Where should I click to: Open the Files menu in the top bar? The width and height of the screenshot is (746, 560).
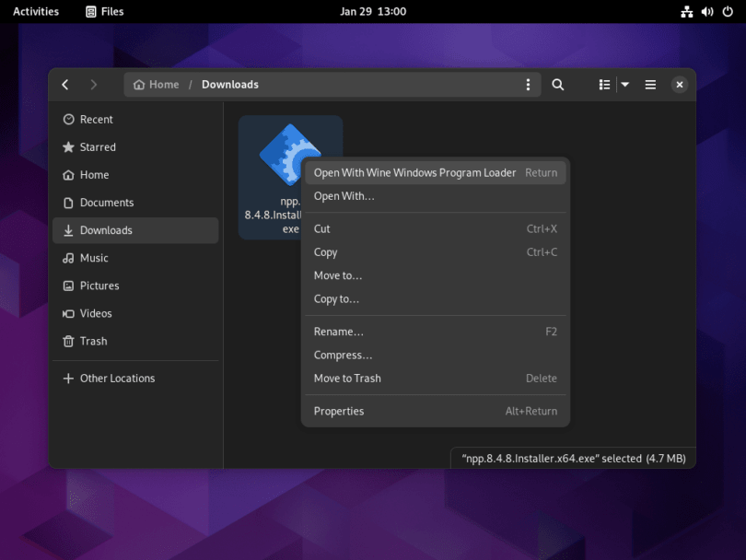pos(103,11)
